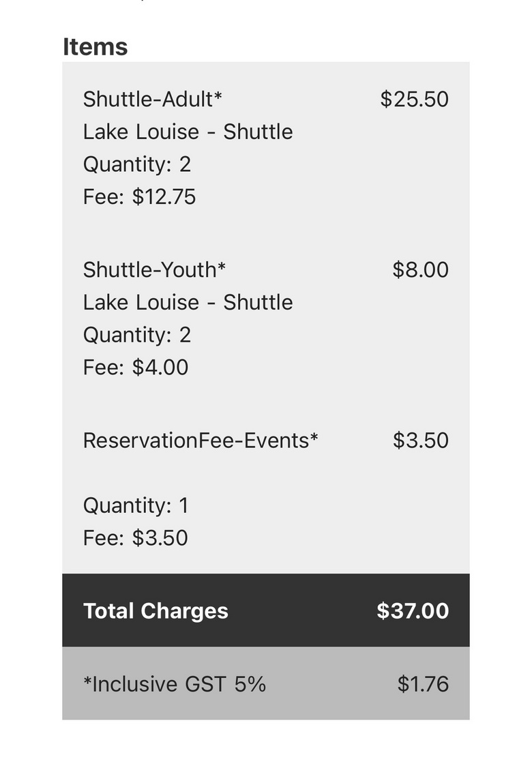Click the $25.50 adult shuttle price
Image resolution: width=532 pixels, height=770 pixels.
414,99
